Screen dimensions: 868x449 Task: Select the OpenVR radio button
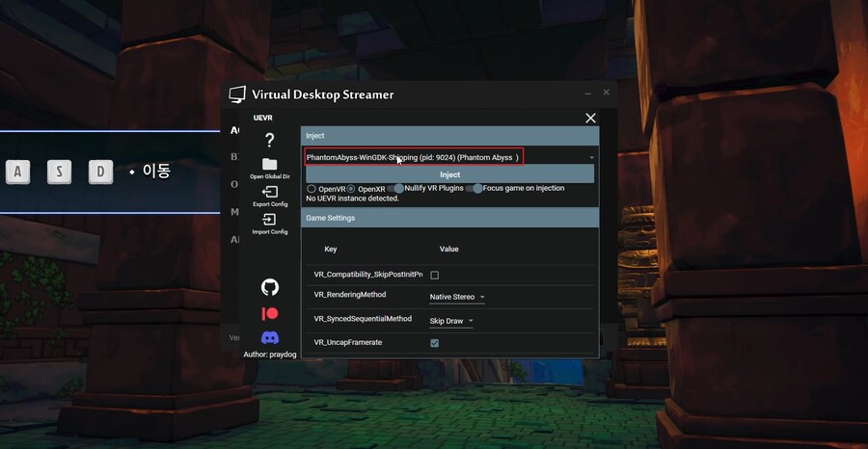(311, 188)
